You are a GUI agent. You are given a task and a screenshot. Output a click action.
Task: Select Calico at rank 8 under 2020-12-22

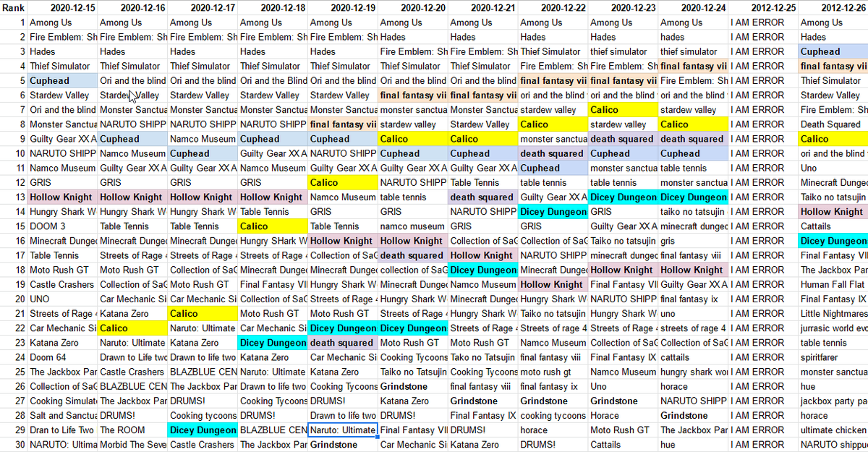click(554, 124)
